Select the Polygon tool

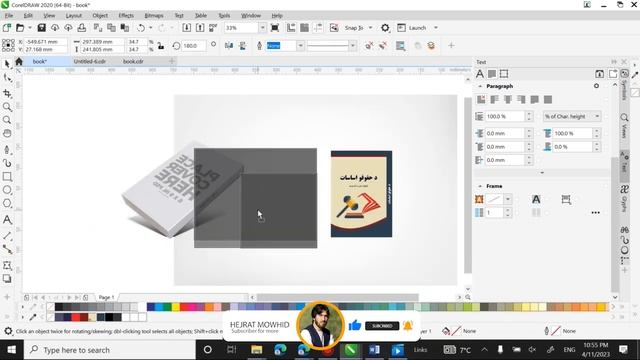tap(7, 203)
